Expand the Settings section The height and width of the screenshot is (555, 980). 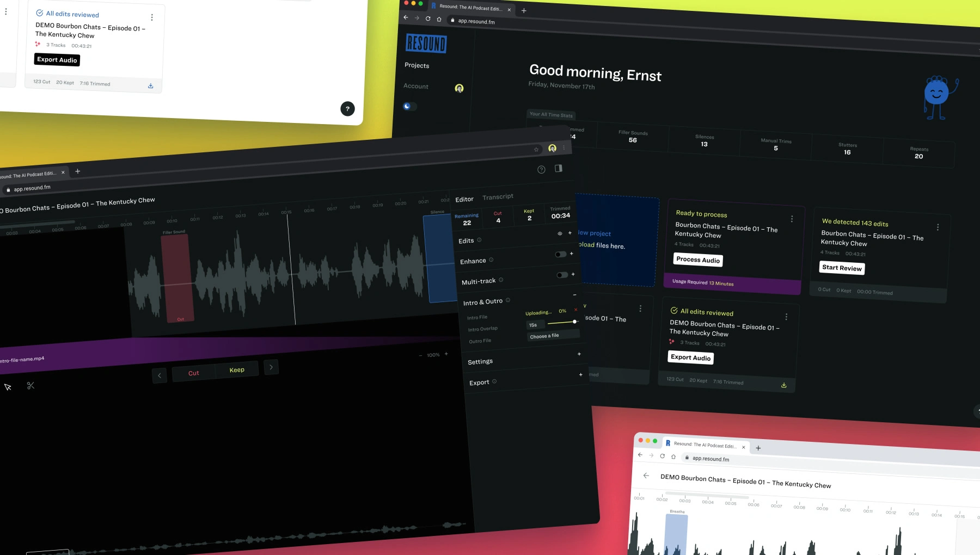tap(579, 354)
